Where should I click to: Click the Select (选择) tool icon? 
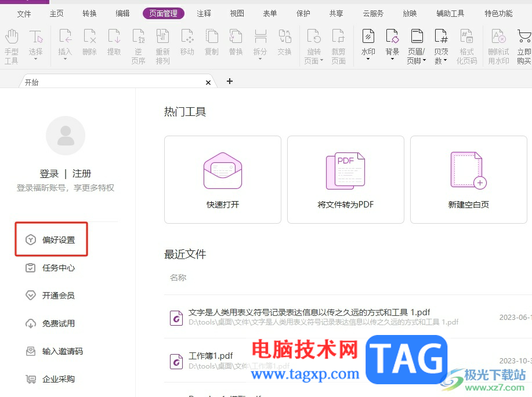point(35,37)
